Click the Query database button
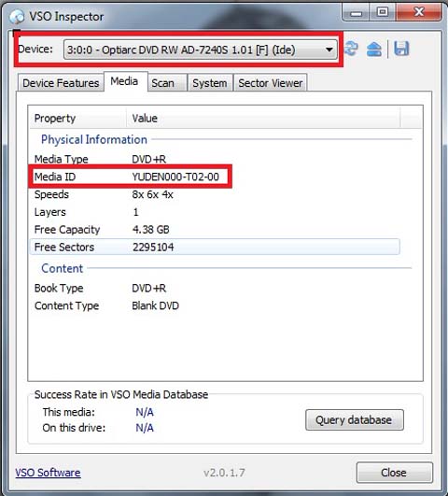Viewport: 448px width, 496px height. point(354,419)
